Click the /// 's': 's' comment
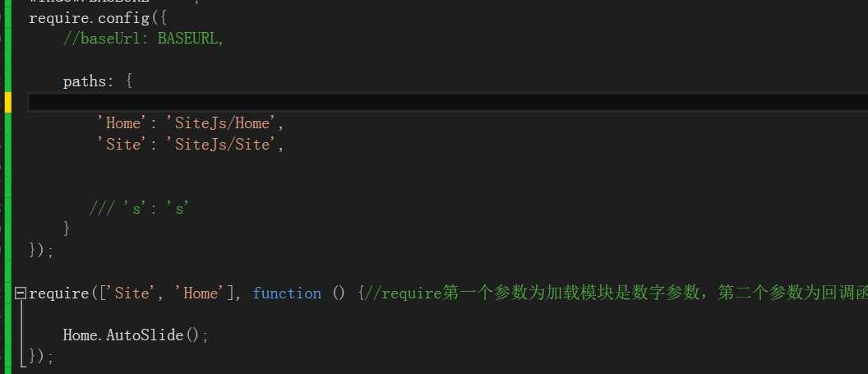The height and width of the screenshot is (374, 868). (140, 209)
